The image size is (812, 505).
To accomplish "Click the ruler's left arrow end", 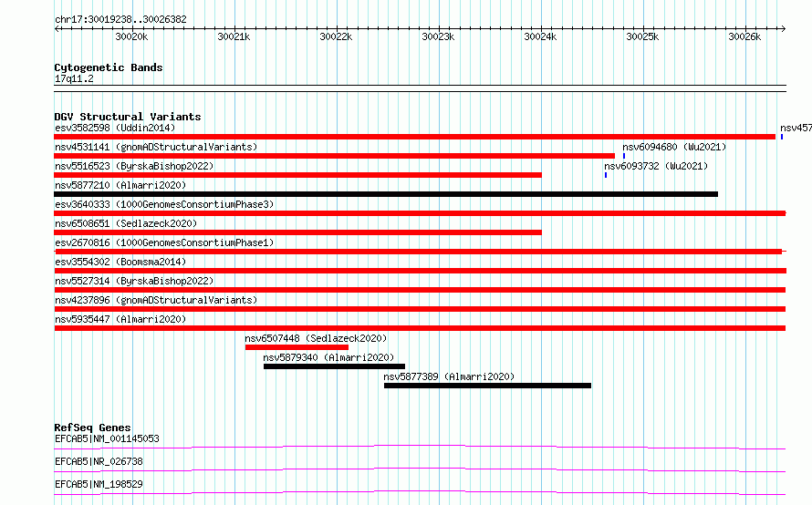I will pos(57,28).
